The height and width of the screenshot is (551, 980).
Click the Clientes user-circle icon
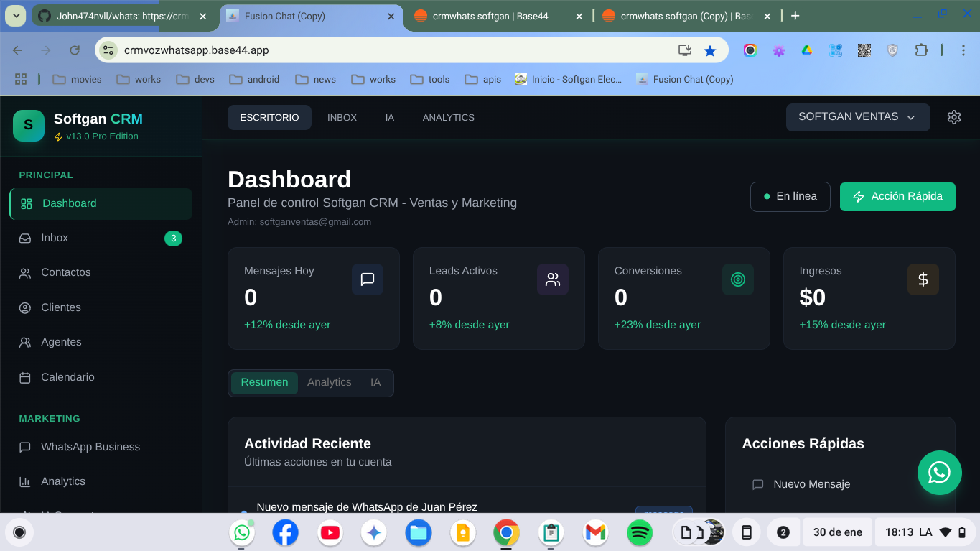click(25, 307)
